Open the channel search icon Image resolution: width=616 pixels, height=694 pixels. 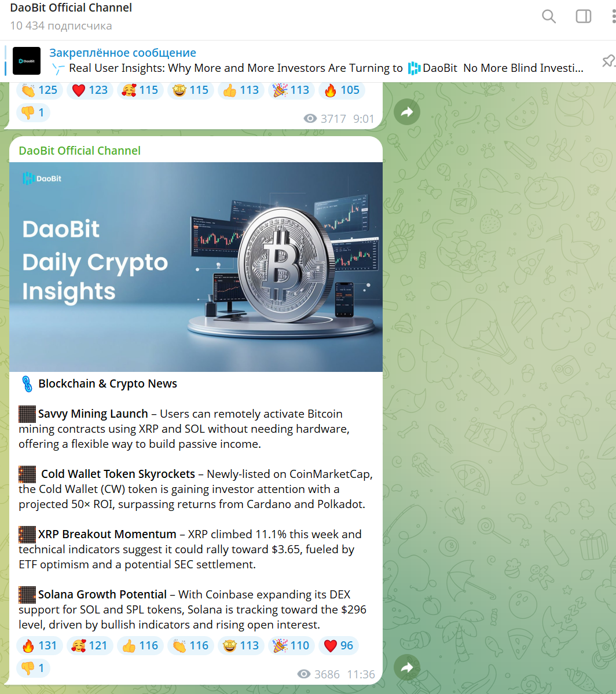[549, 16]
